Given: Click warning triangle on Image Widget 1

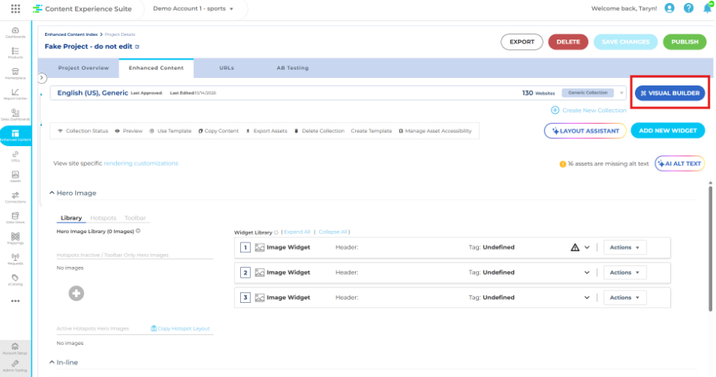Looking at the screenshot, I should (x=575, y=247).
